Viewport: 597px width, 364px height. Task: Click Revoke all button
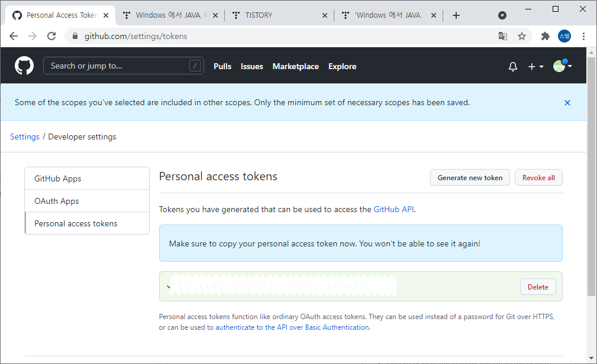coord(538,178)
